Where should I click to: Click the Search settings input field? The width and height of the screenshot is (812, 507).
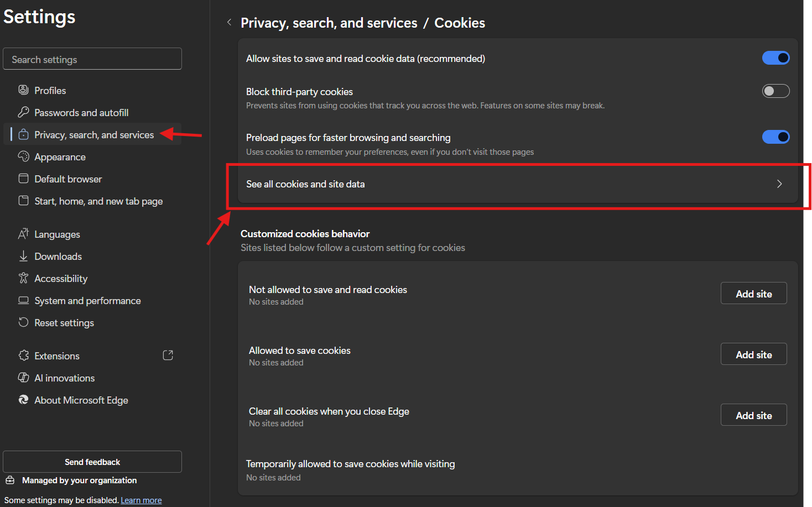(x=92, y=59)
